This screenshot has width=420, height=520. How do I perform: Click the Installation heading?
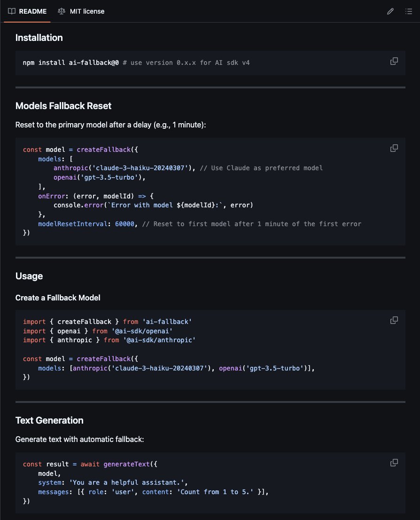pos(39,38)
